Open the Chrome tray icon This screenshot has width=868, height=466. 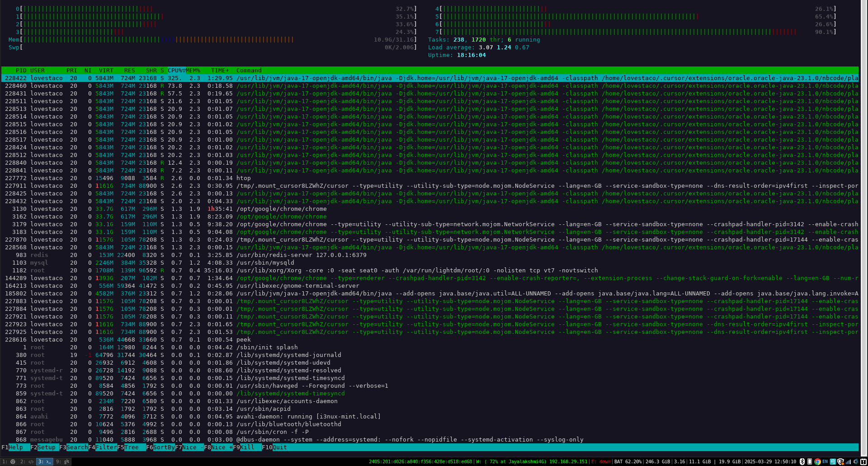(817, 461)
